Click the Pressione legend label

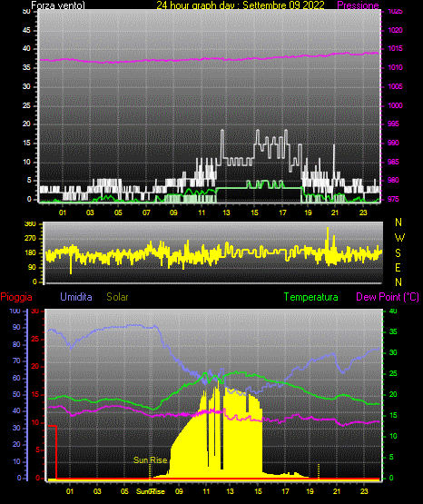coord(358,5)
